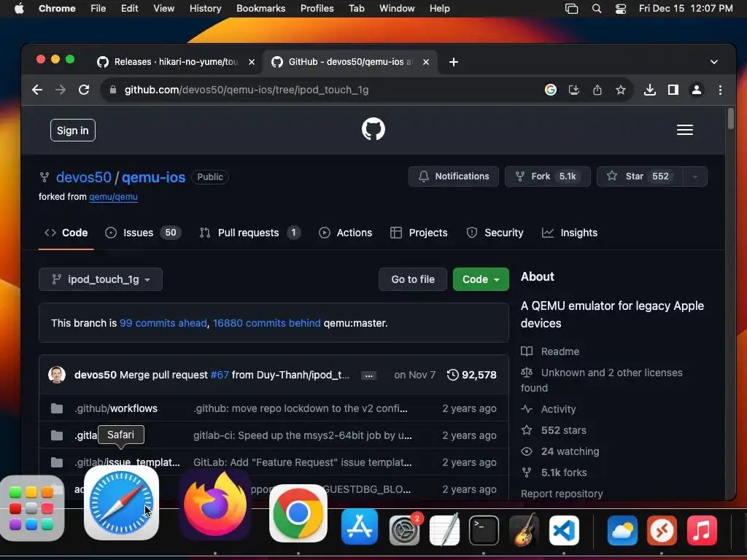This screenshot has width=747, height=560.
Task: Open the qemu/qemu forked-from link
Action: pyautogui.click(x=113, y=197)
